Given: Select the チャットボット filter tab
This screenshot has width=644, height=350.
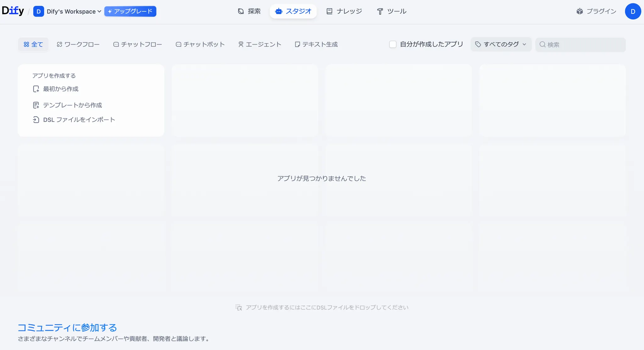Looking at the screenshot, I should [x=200, y=44].
